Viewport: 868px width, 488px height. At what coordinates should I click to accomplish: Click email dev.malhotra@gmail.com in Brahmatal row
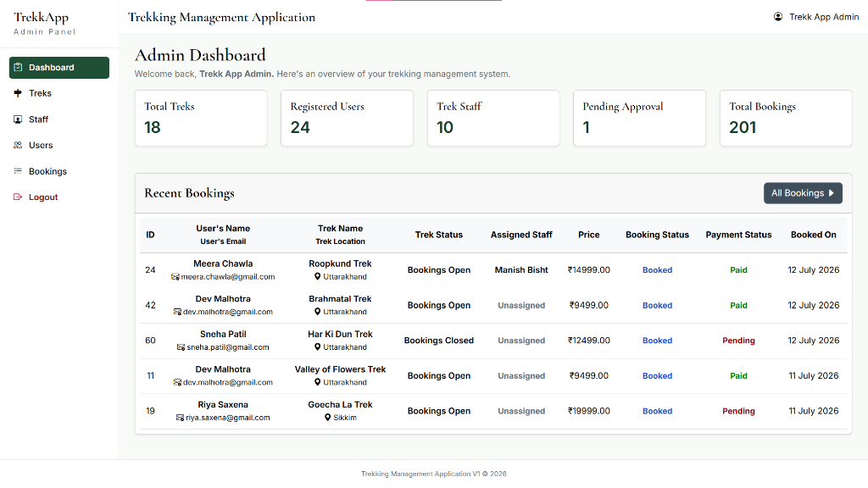(x=227, y=312)
